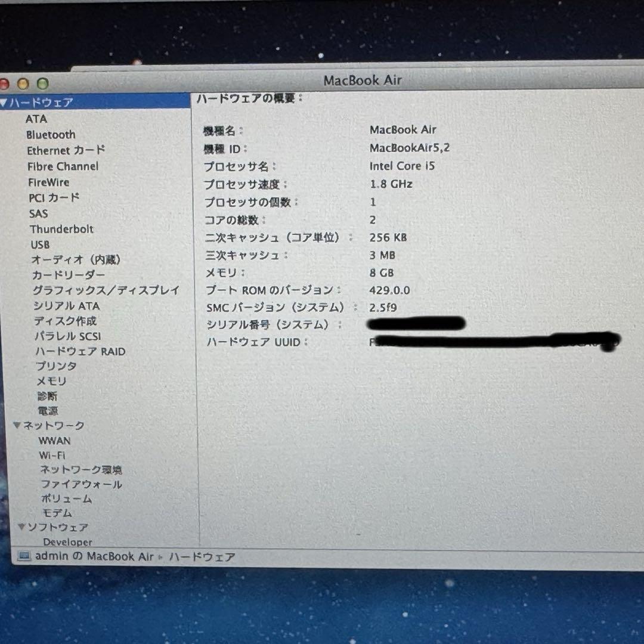Select プリンタ in the sidebar
Image resolution: width=644 pixels, height=644 pixels.
point(56,366)
